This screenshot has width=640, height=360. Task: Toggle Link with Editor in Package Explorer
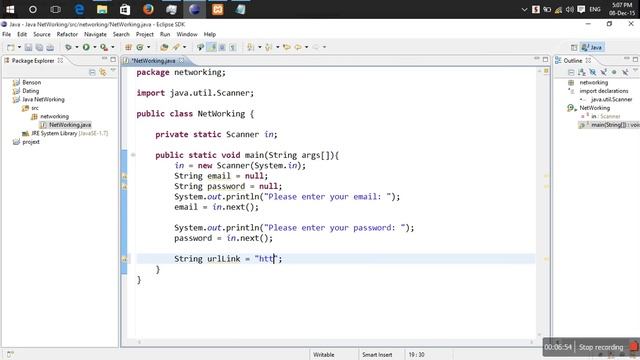pyautogui.click(x=103, y=72)
